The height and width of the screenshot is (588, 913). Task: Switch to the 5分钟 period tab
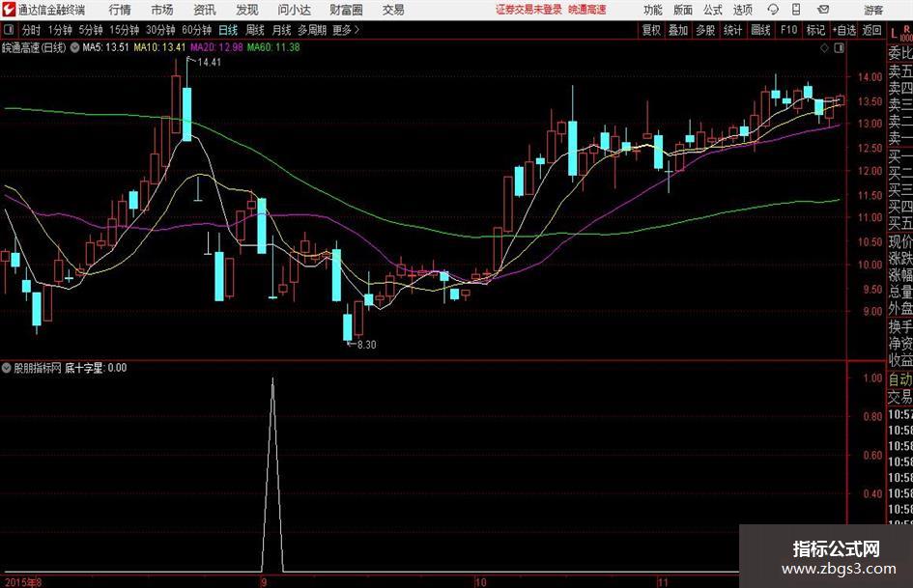(x=91, y=30)
